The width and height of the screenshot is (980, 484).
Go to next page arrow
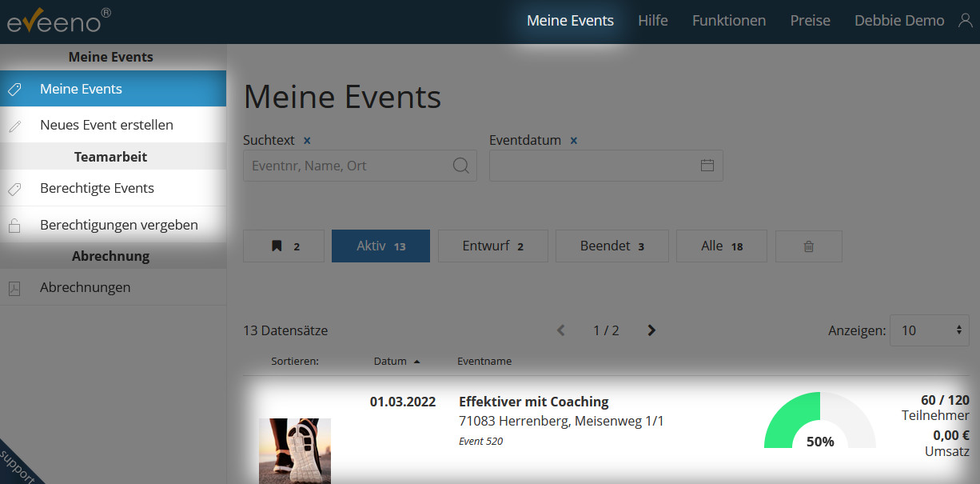(651, 330)
